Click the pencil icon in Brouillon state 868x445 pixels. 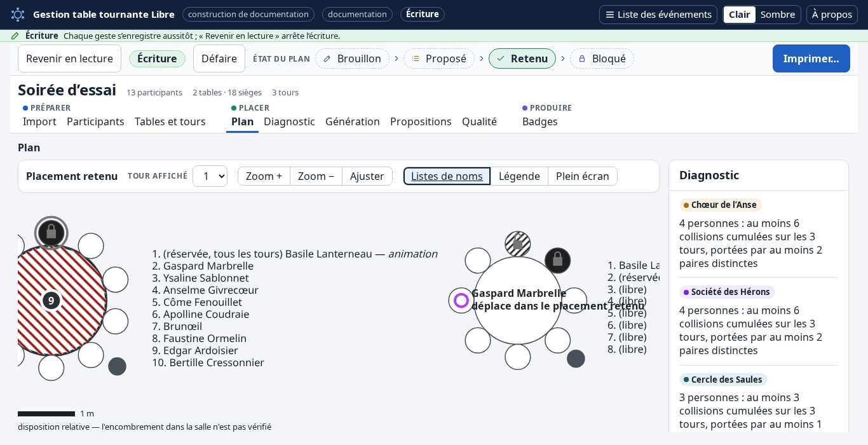coord(327,58)
